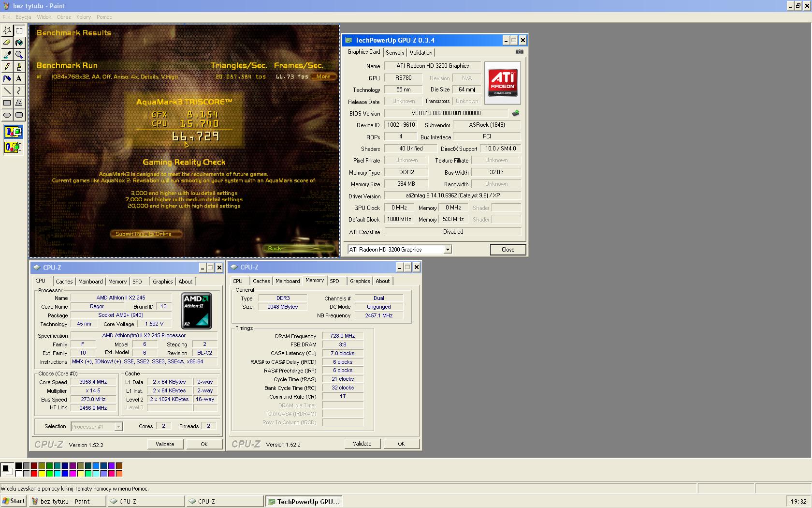Pick the bright yellow color swatch

click(x=42, y=474)
